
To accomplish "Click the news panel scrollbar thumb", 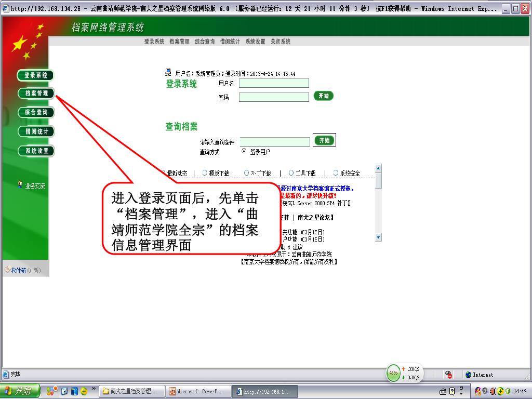I will (x=379, y=180).
